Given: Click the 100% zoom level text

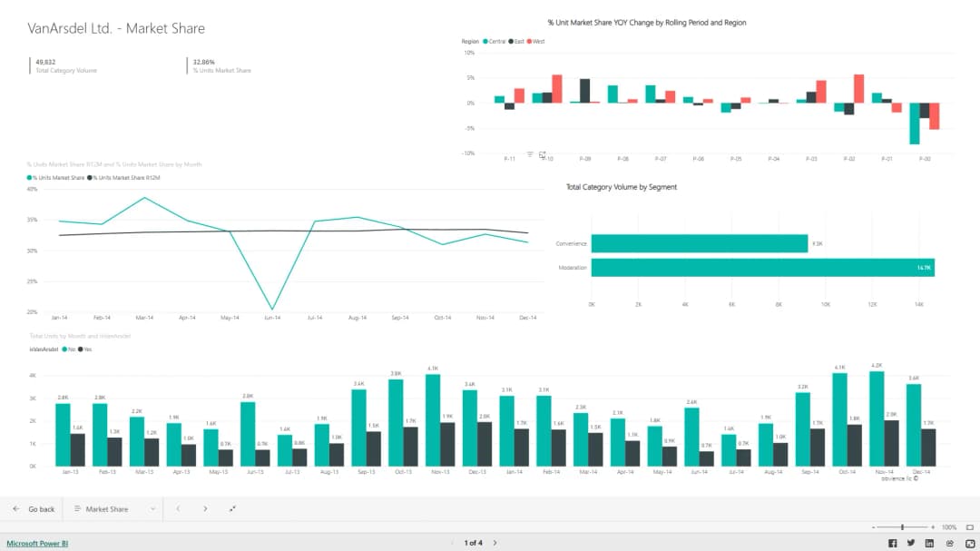Looking at the screenshot, I should [949, 527].
